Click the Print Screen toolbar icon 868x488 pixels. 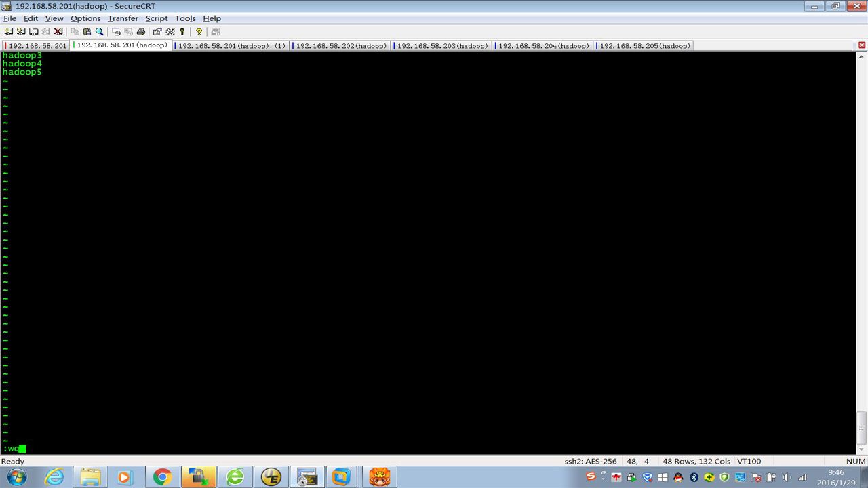coord(116,32)
